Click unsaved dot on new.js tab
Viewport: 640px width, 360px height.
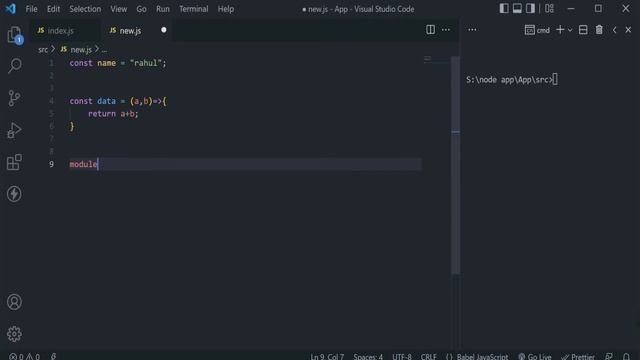pyautogui.click(x=164, y=30)
